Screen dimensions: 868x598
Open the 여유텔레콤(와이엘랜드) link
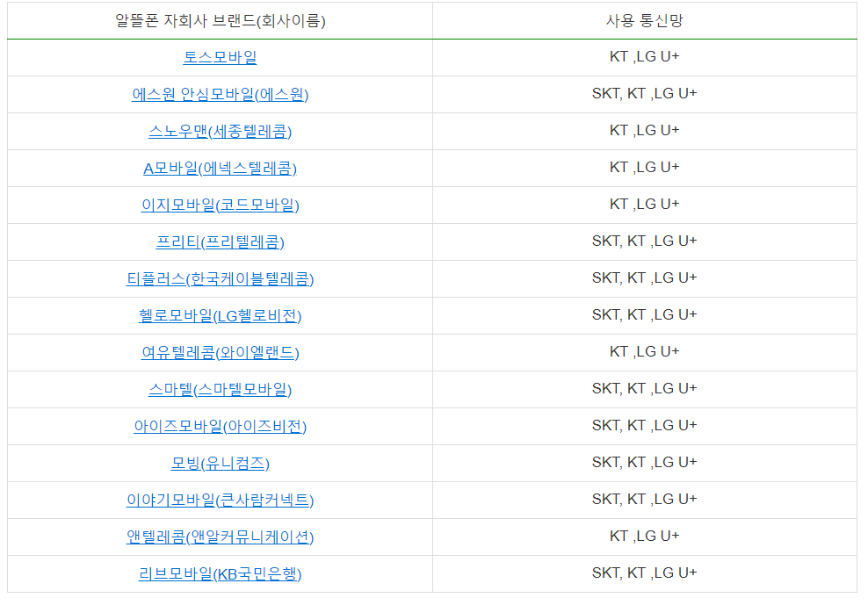(220, 352)
